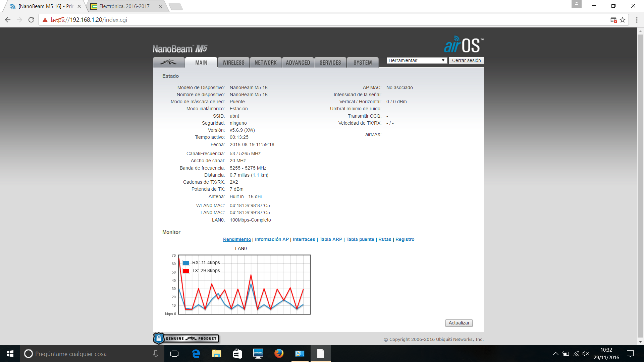The image size is (644, 362).
Task: Click the frequency value 53 / 5265 MHz
Action: [245, 154]
